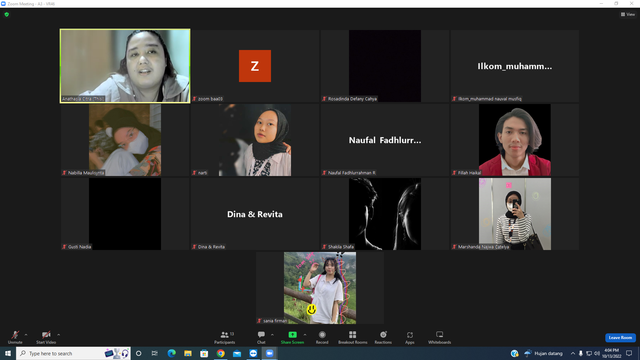Select Marshanda Najwa Catelya's tile
Screen dimensions: 640x360
515,214
